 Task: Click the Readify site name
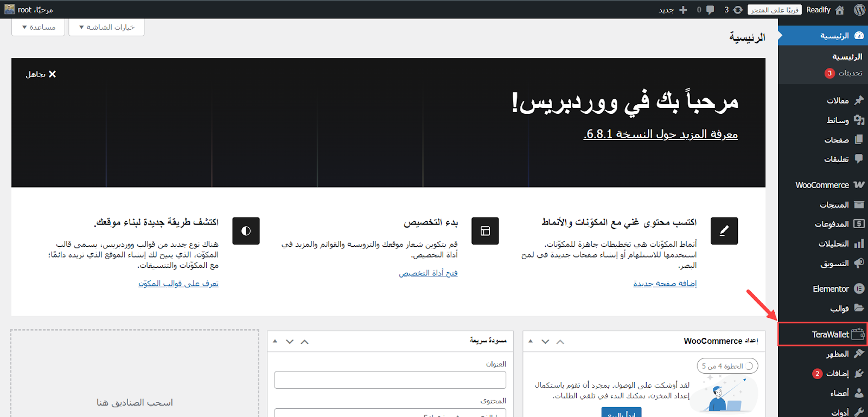(818, 10)
